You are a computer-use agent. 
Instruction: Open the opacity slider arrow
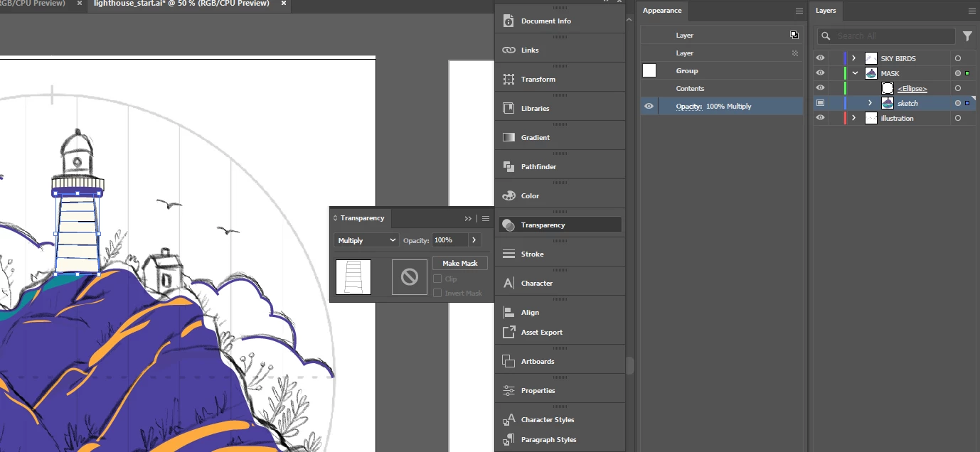pos(474,240)
